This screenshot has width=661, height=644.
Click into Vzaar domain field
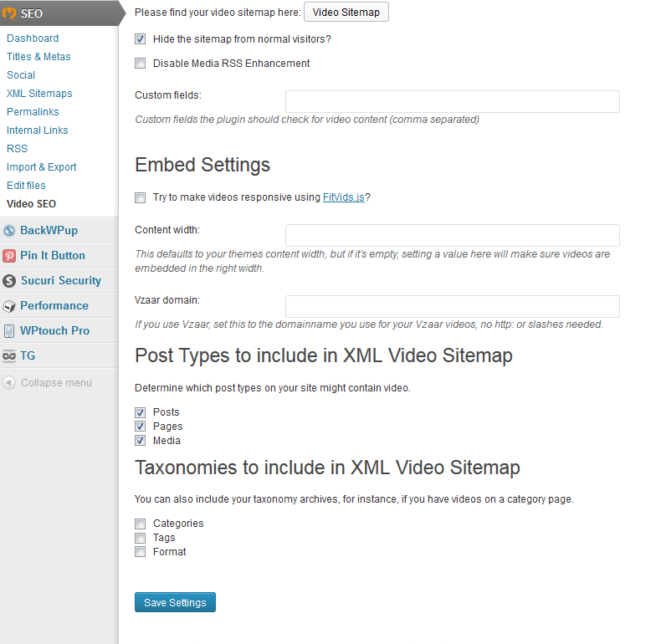tap(453, 306)
